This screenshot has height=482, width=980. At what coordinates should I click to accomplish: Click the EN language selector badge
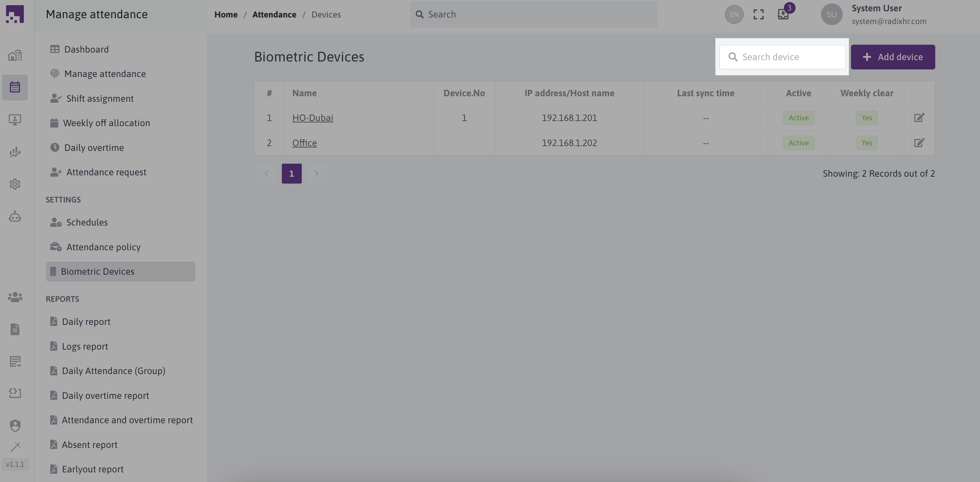click(734, 14)
